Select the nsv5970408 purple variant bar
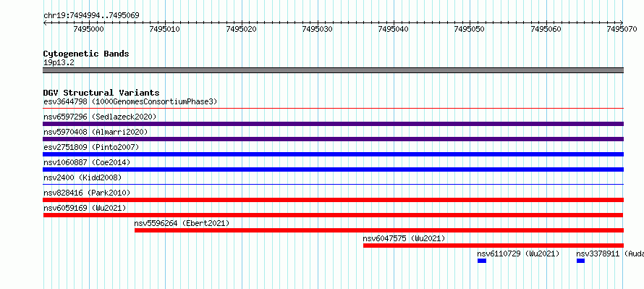The width and height of the screenshot is (644, 289). point(333,139)
